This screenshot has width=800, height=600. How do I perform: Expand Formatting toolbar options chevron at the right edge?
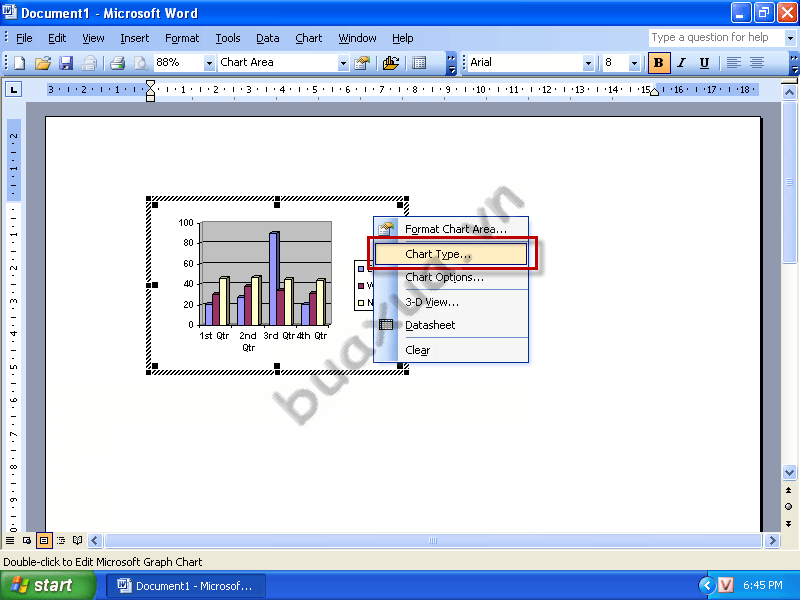coord(794,63)
